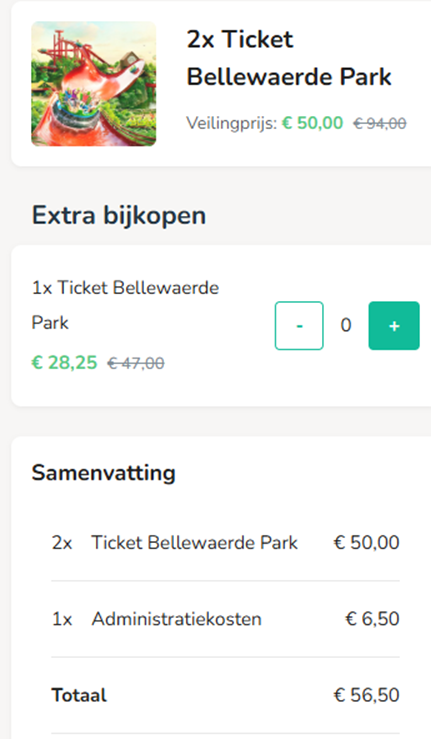
Task: Click the total amount € 56,50
Action: tap(366, 695)
